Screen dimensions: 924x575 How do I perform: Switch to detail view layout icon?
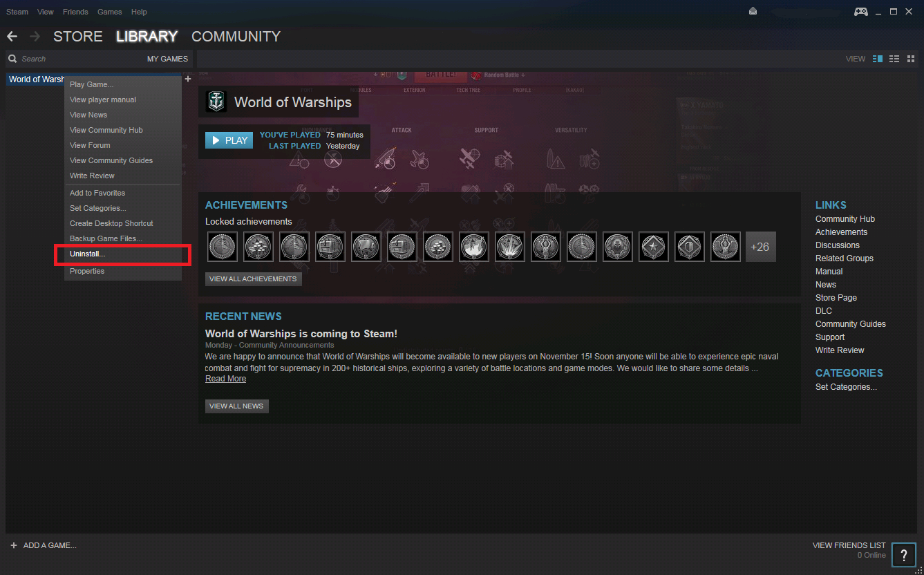(878, 59)
